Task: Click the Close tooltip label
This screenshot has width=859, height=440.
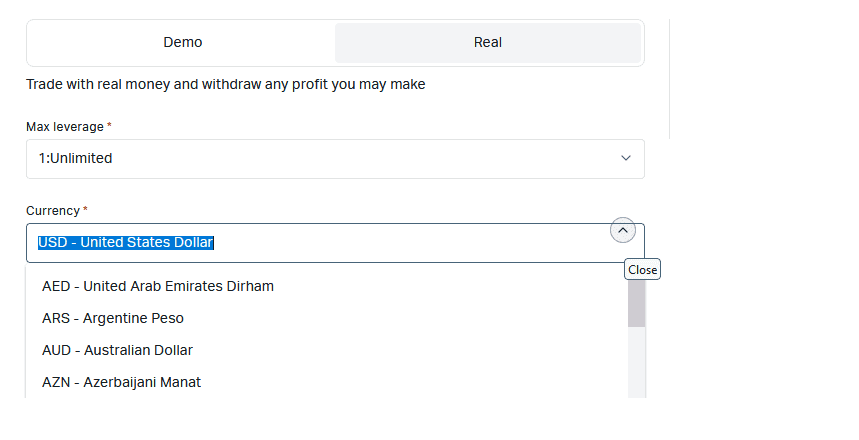Action: [x=643, y=270]
